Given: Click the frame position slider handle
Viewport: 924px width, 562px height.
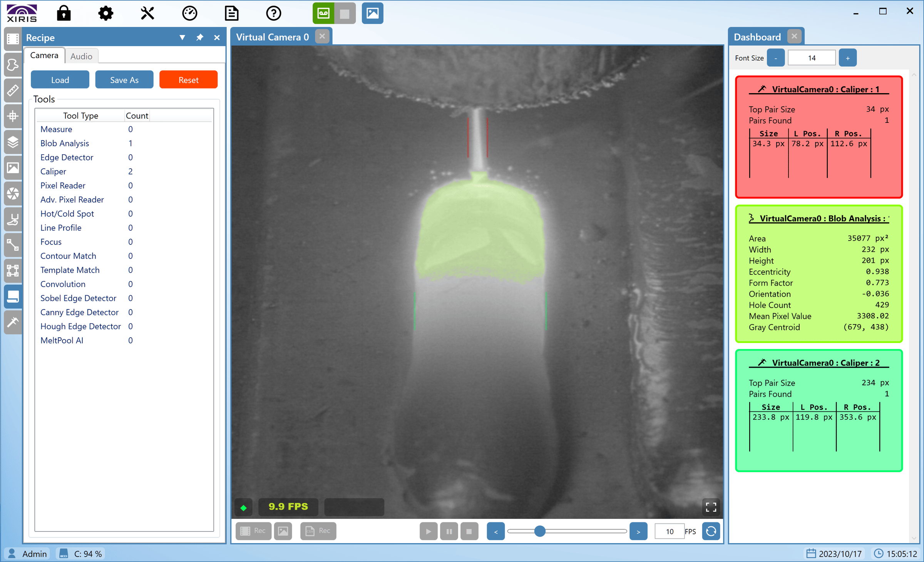Looking at the screenshot, I should click(540, 531).
